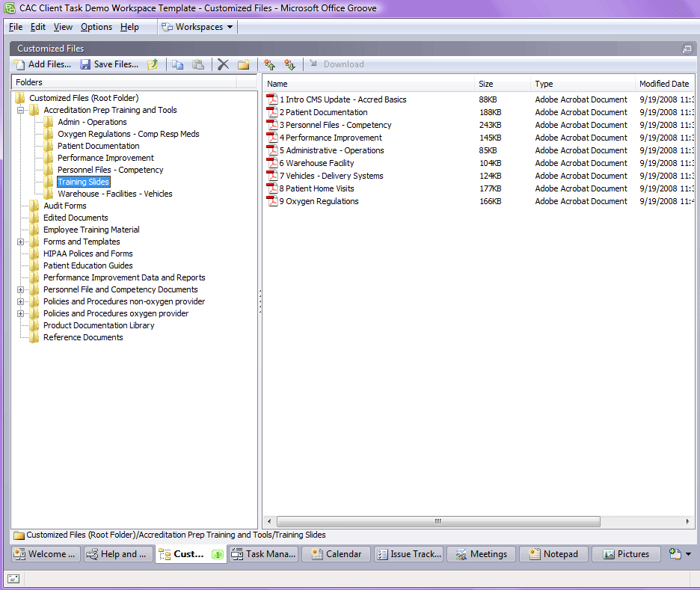Sort by Modified Date column header
The height and width of the screenshot is (590, 700).
665,84
